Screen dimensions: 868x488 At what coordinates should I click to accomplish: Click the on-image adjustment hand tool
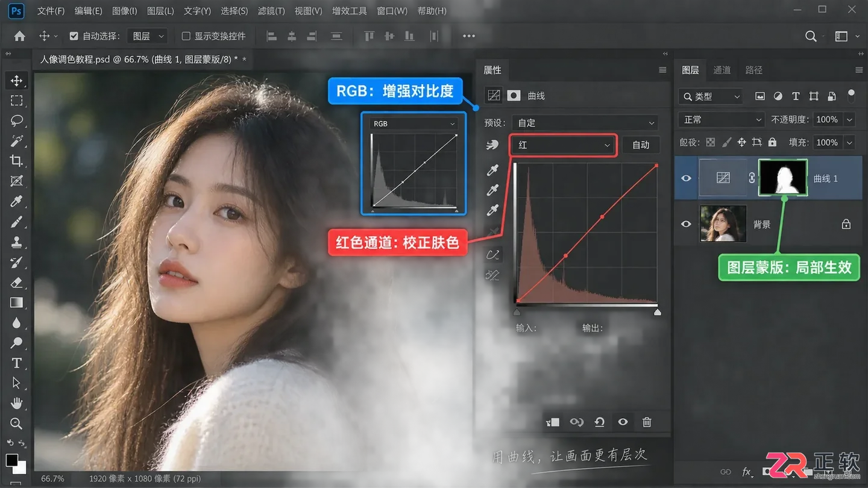pos(493,145)
